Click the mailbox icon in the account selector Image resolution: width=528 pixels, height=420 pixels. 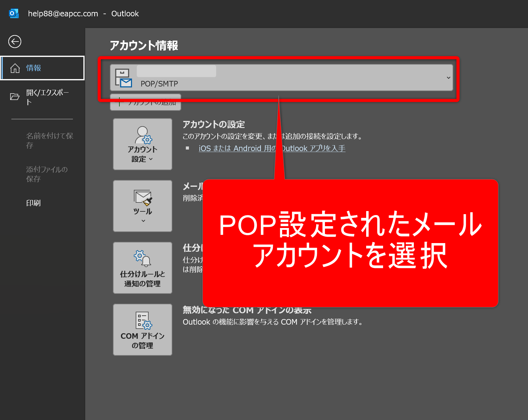[123, 78]
